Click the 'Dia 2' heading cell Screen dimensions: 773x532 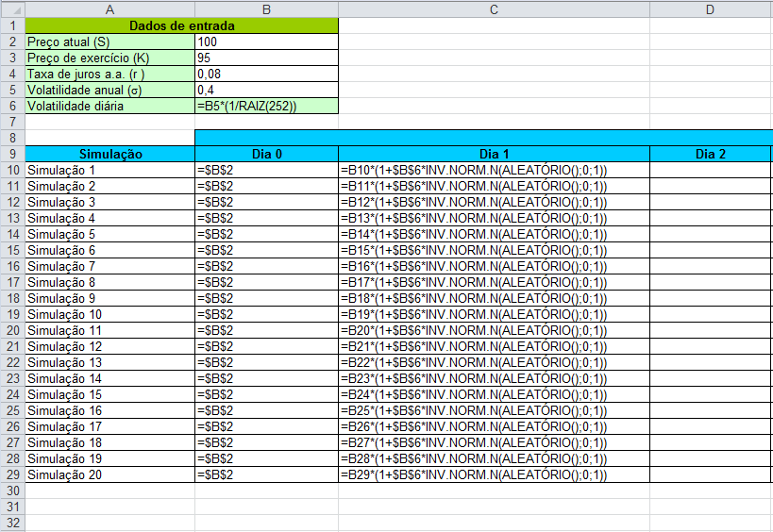pyautogui.click(x=710, y=154)
